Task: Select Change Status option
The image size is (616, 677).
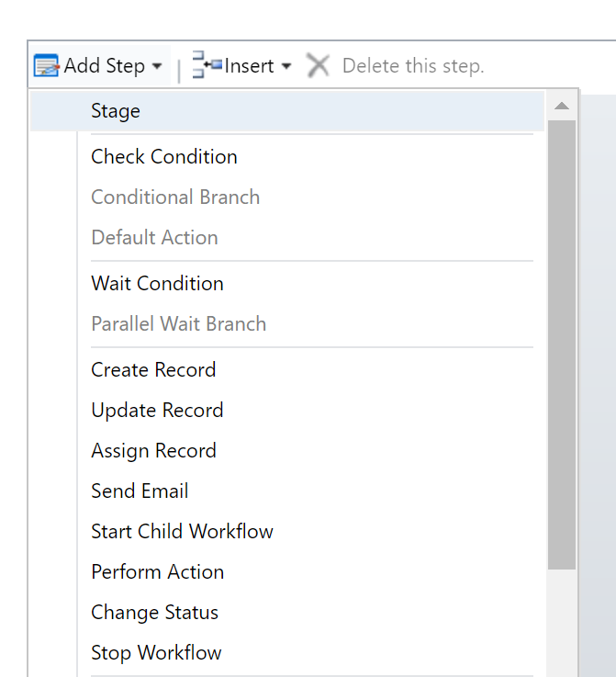Action: (154, 613)
